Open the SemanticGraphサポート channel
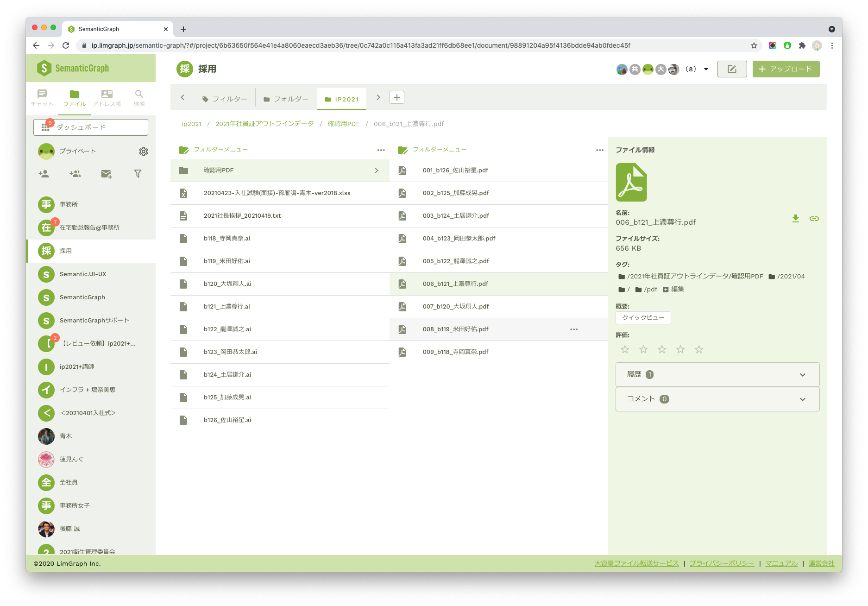The width and height of the screenshot is (868, 606). pos(91,320)
